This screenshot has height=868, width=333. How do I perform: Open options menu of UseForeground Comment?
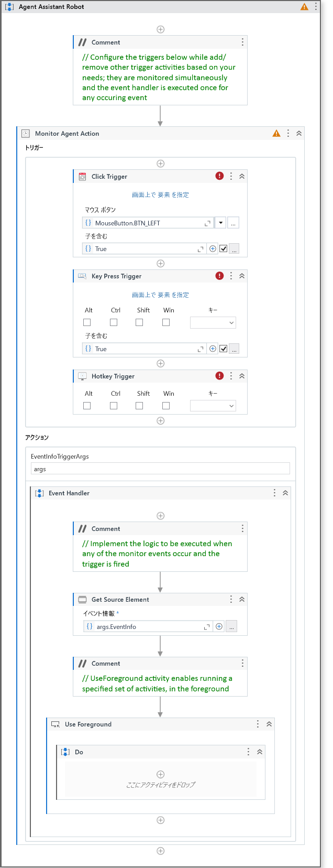click(x=242, y=663)
